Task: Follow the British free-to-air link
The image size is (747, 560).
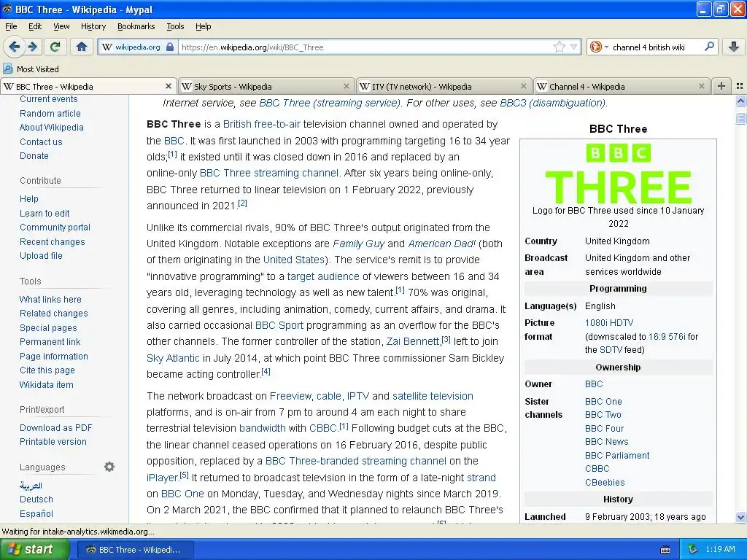Action: point(262,124)
